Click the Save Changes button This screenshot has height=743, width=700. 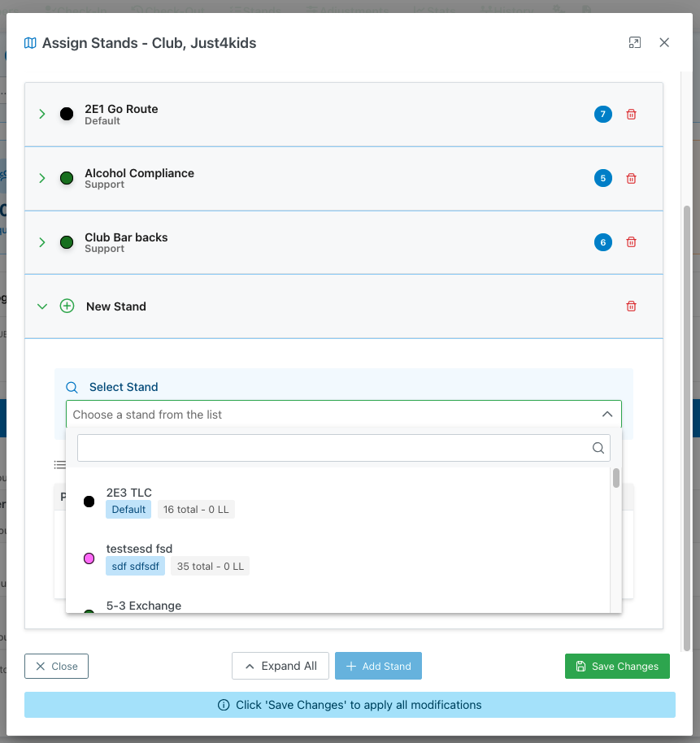(617, 667)
